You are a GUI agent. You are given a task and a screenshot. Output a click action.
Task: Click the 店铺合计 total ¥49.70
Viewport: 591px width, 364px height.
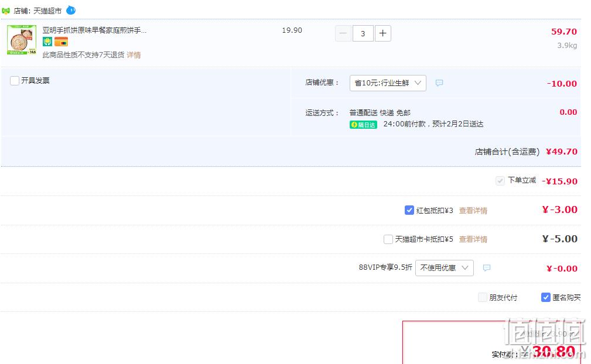[562, 152]
